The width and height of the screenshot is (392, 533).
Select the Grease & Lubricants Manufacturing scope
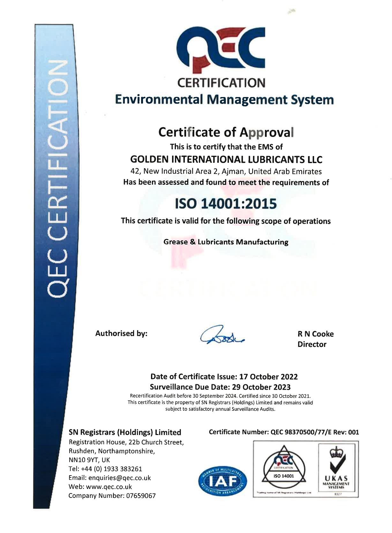(226, 242)
